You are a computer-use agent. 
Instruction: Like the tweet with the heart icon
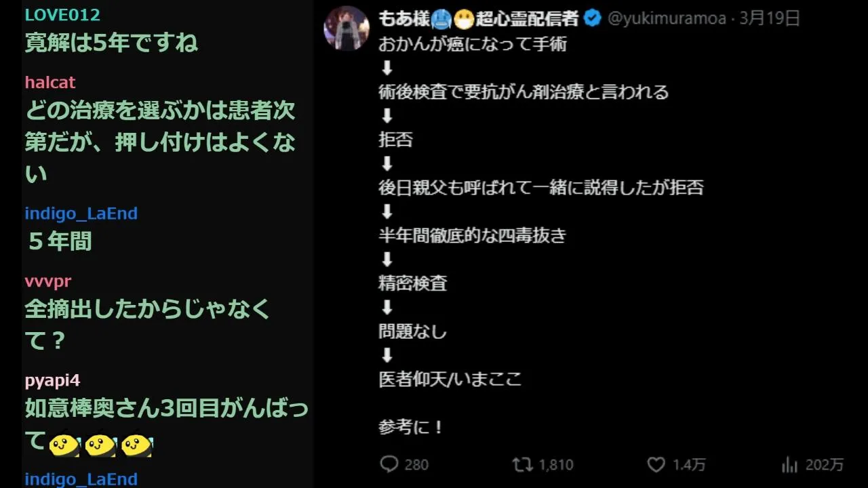tap(656, 464)
